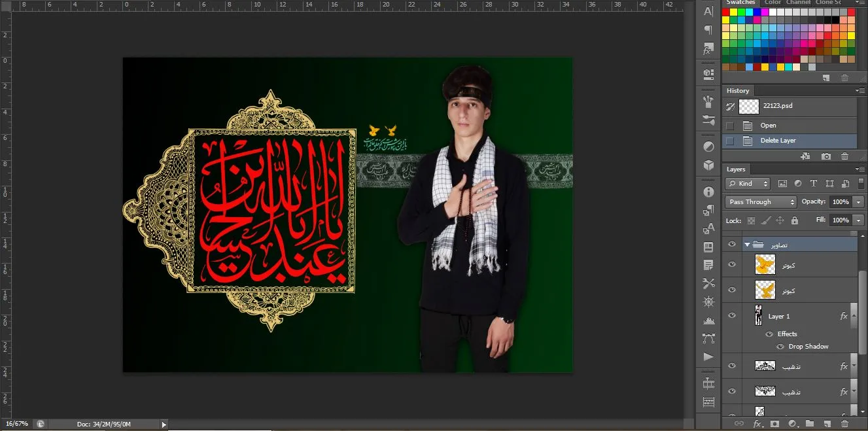Open the Timeline panel icon

pos(708,384)
